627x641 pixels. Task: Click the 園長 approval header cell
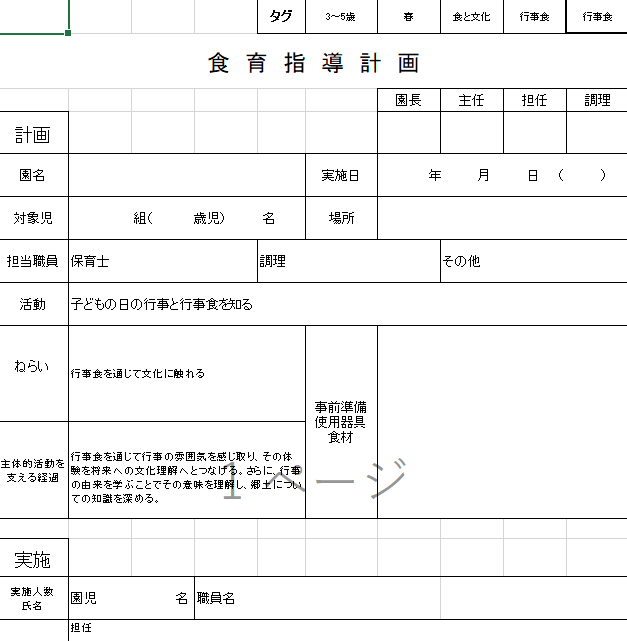tap(409, 100)
